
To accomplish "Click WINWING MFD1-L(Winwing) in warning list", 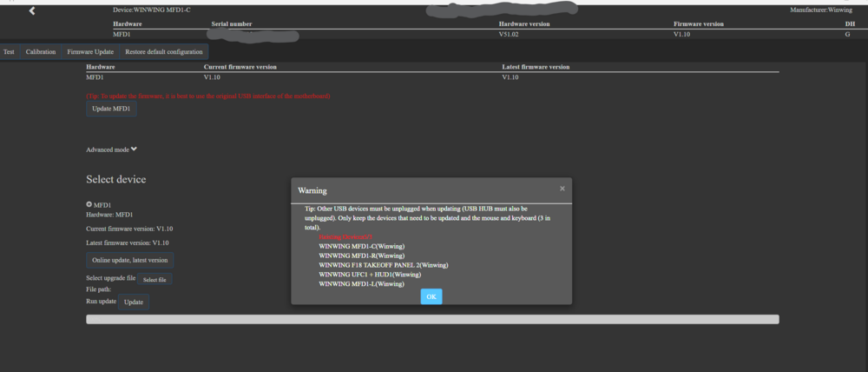I will [x=361, y=284].
